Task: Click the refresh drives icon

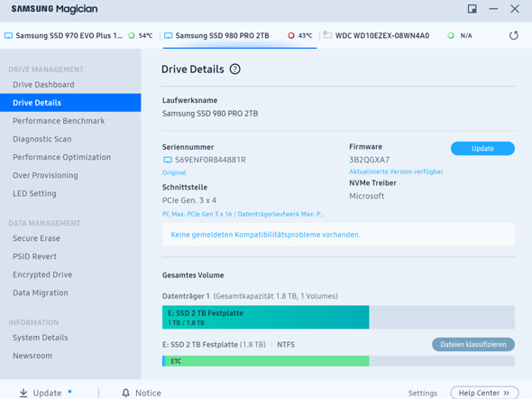Action: click(x=514, y=35)
